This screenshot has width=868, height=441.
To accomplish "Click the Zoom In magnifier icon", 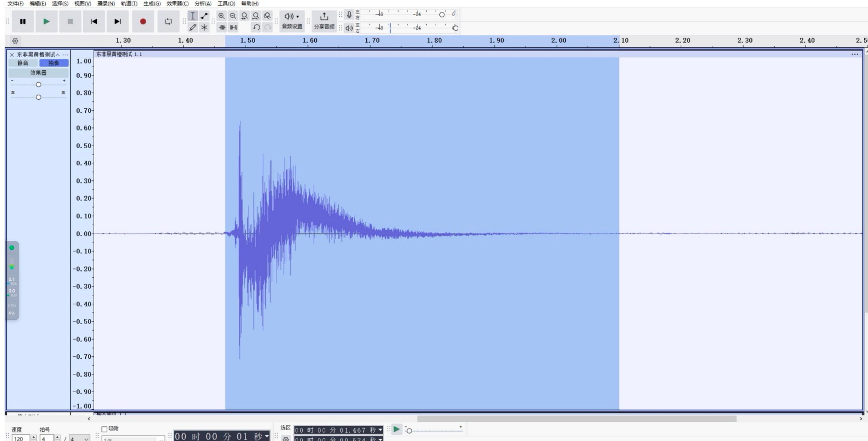I will tap(222, 16).
